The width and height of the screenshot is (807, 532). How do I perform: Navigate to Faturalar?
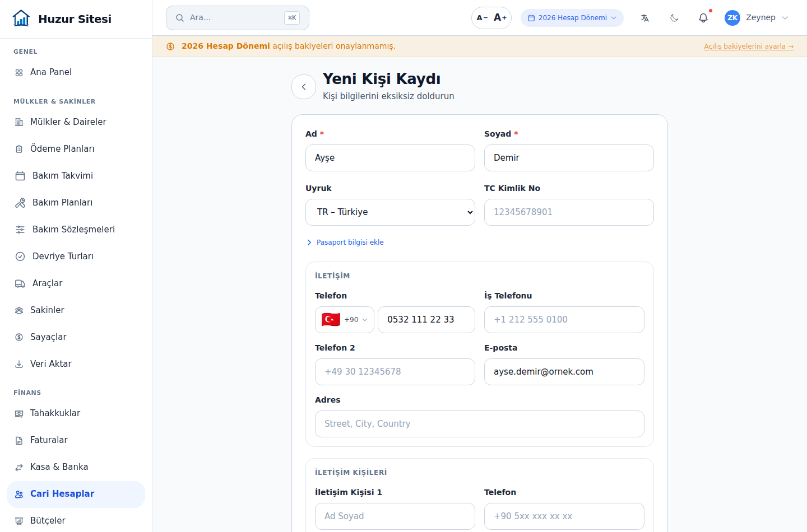tap(76, 440)
